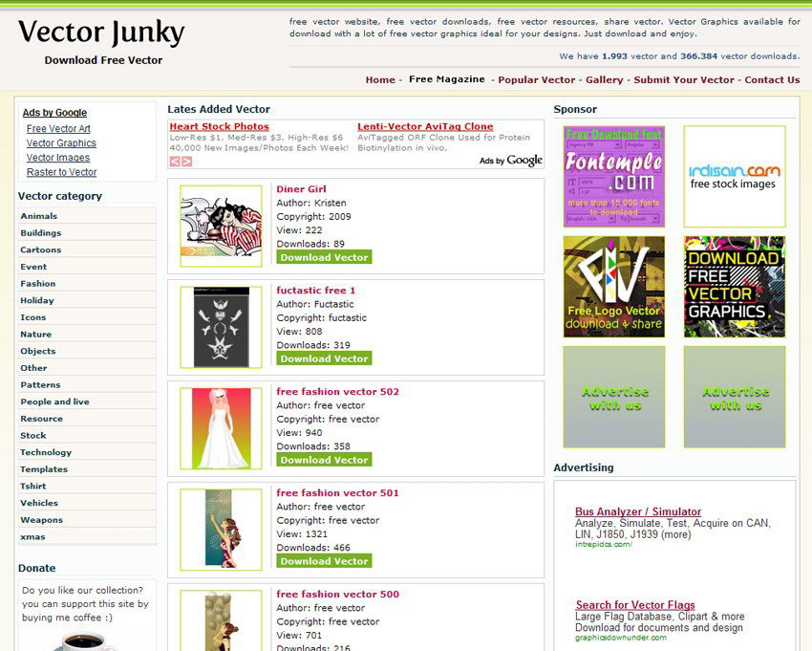Click the Heart Stock Photos ad link
This screenshot has height=651, width=812.
point(220,126)
